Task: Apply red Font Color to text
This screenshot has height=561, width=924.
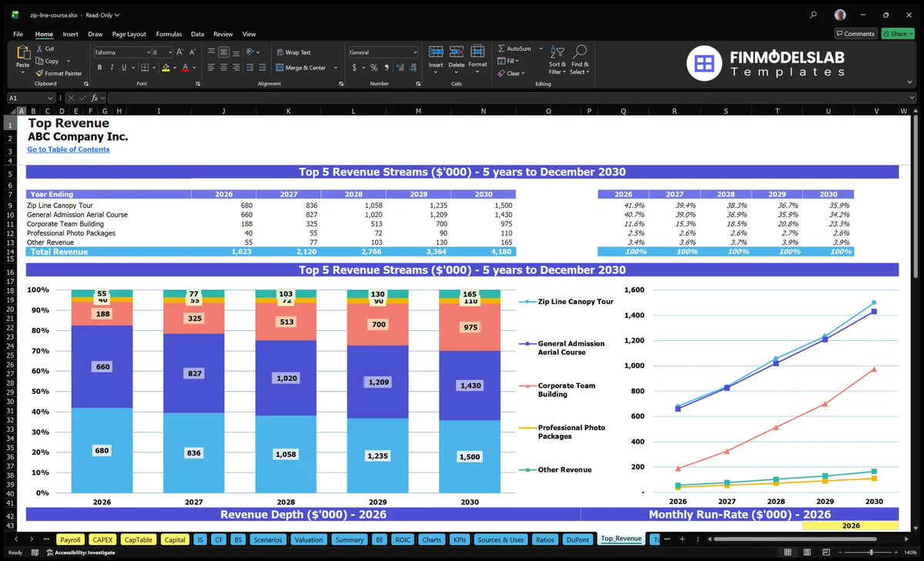Action: click(x=185, y=68)
